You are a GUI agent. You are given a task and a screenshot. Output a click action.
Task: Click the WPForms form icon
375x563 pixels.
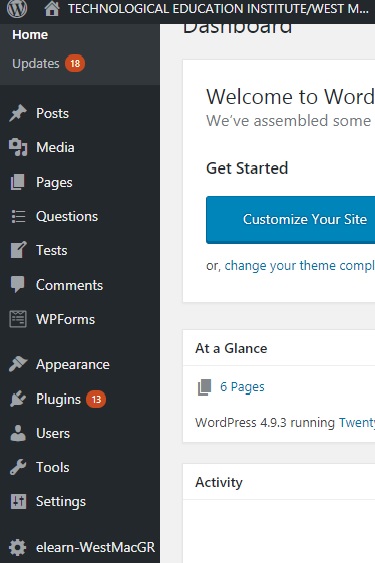coord(18,319)
